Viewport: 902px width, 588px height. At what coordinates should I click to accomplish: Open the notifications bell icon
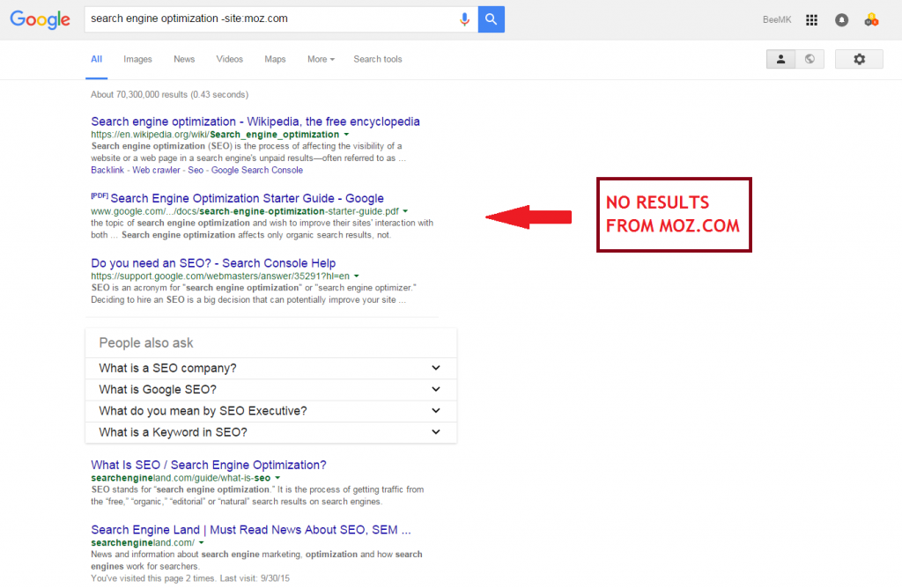841,20
